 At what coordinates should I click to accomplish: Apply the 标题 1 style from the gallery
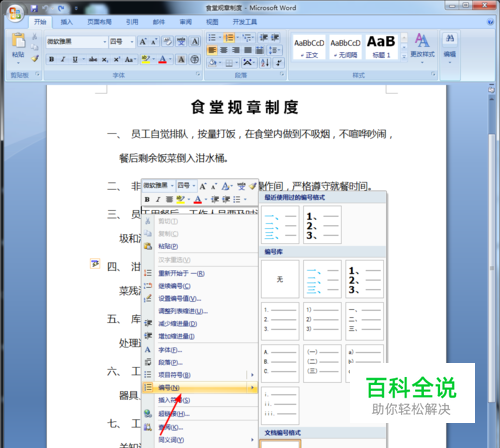[x=381, y=47]
